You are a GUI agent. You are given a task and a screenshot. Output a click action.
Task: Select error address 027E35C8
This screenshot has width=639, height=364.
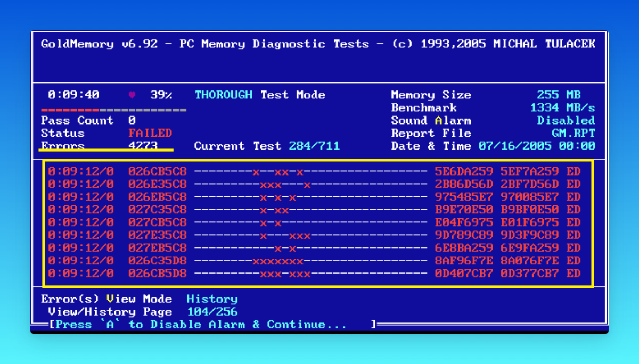point(158,236)
